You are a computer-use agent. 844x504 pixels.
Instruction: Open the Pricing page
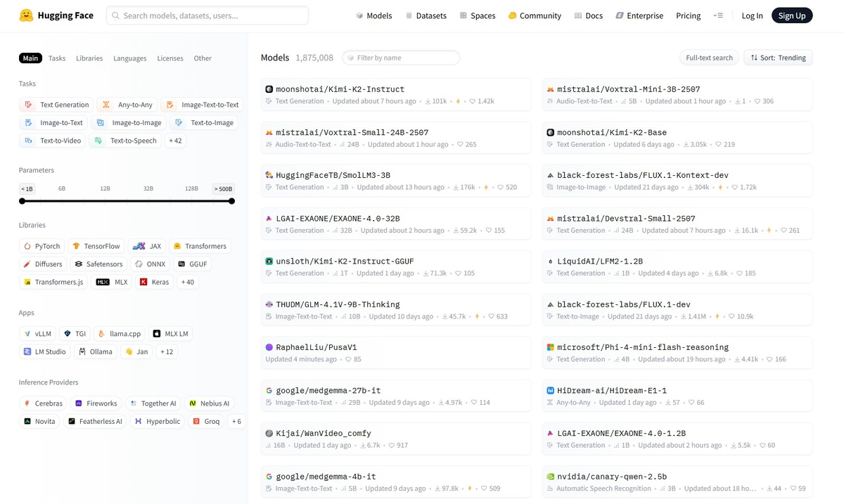point(688,15)
